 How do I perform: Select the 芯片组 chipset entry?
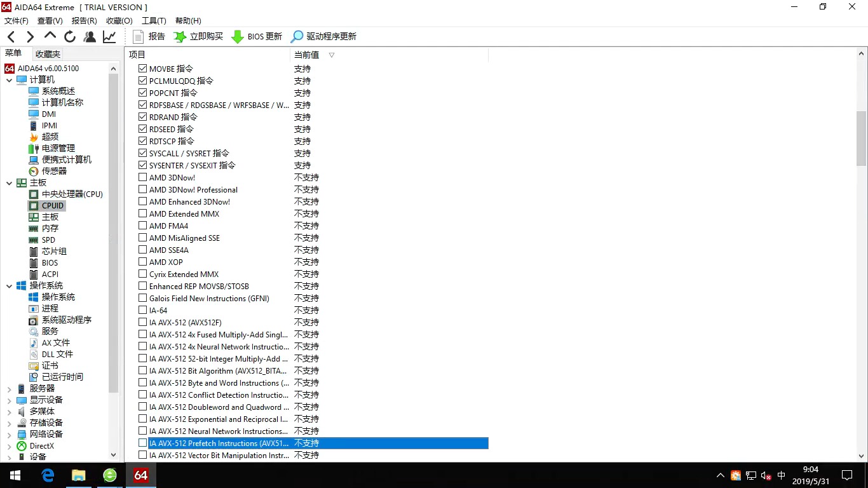tap(48, 251)
